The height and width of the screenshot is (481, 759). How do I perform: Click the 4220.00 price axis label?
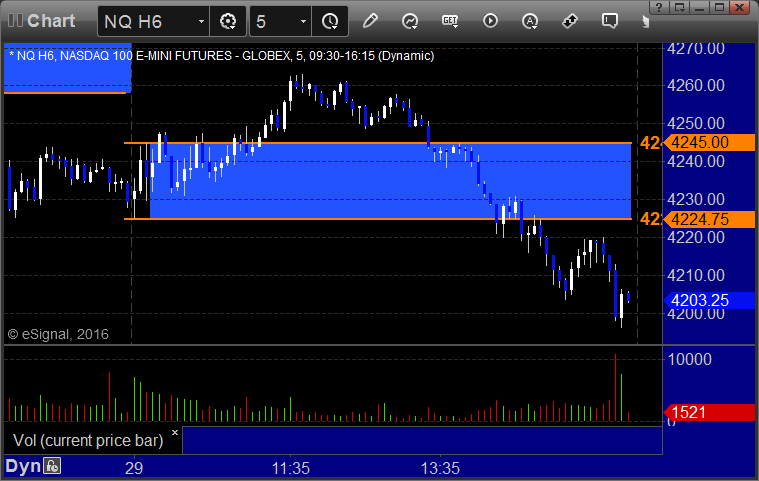click(x=696, y=238)
